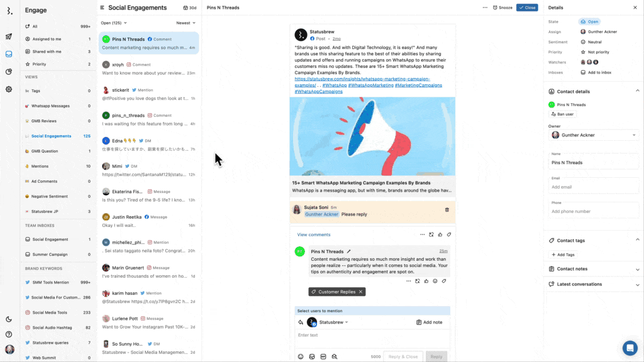The image size is (644, 362).
Task: Like the Pins N Threads comment
Action: click(x=426, y=281)
